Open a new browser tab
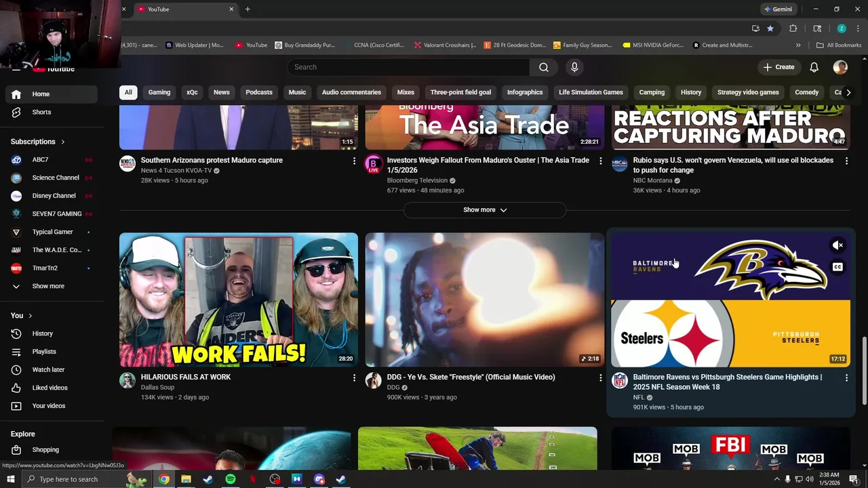 click(x=248, y=9)
